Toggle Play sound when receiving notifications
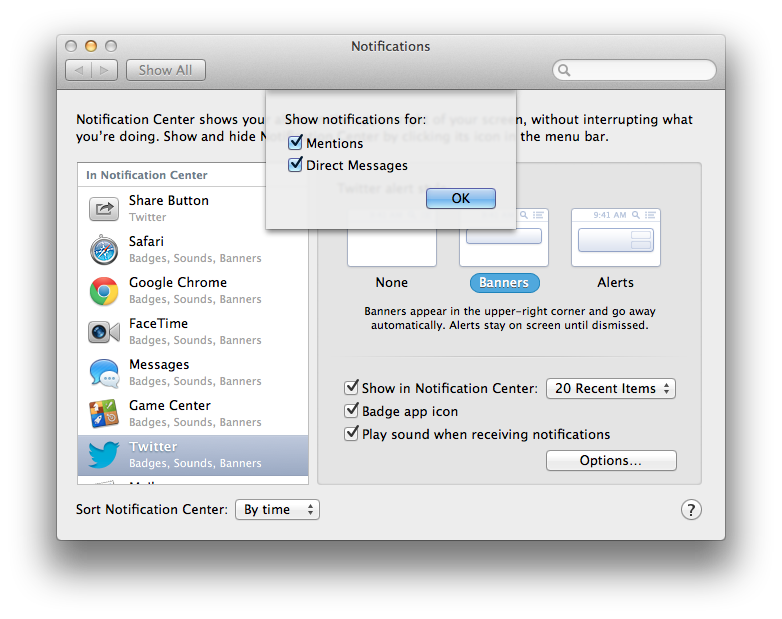This screenshot has width=782, height=619. coord(352,433)
